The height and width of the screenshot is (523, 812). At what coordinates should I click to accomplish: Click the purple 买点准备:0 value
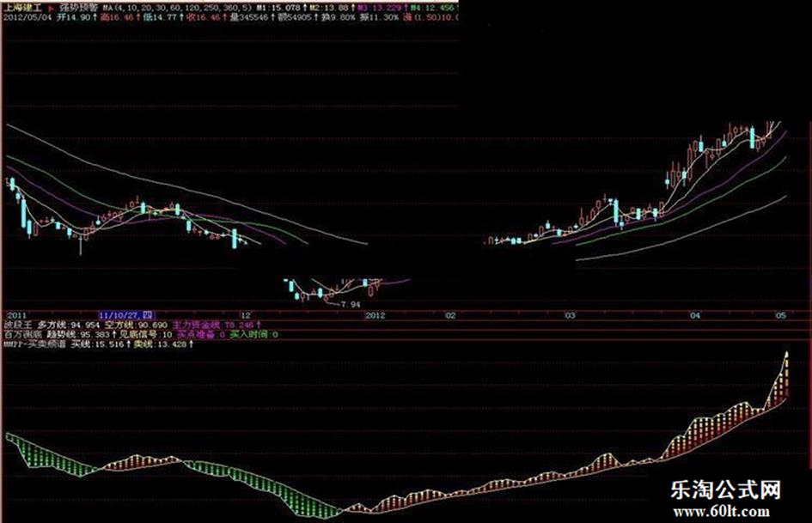pos(201,335)
